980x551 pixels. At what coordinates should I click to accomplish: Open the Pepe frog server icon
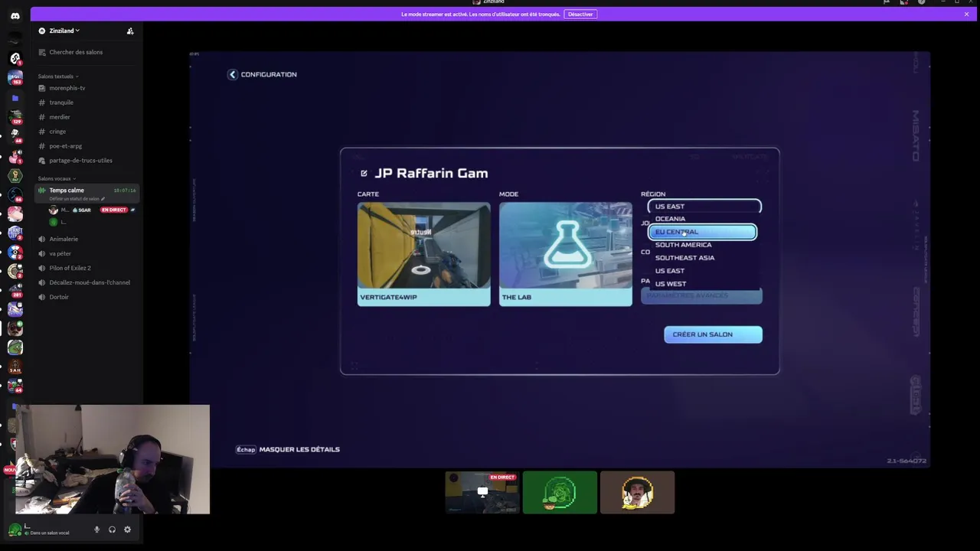[15, 348]
